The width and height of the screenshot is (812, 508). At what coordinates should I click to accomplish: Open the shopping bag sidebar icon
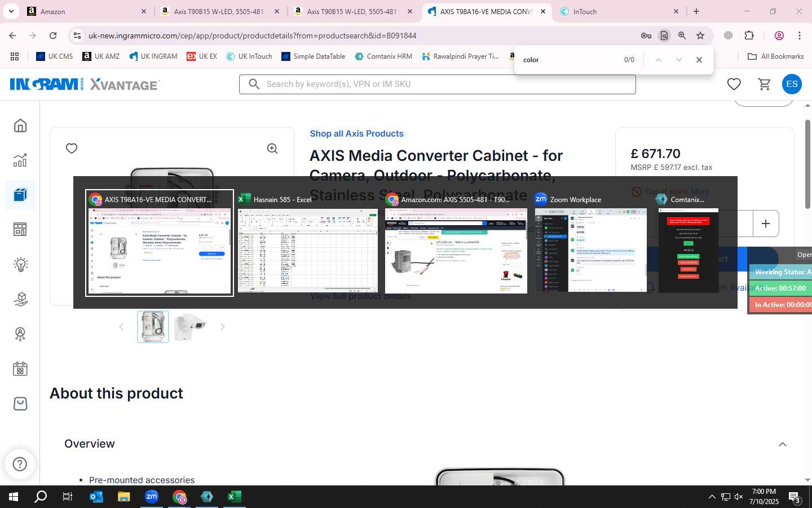20,404
